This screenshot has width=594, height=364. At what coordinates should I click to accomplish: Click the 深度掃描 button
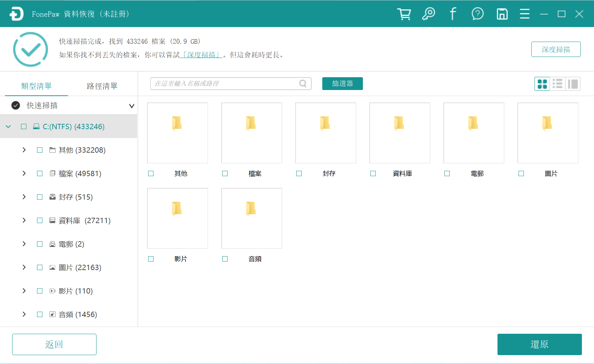[556, 49]
